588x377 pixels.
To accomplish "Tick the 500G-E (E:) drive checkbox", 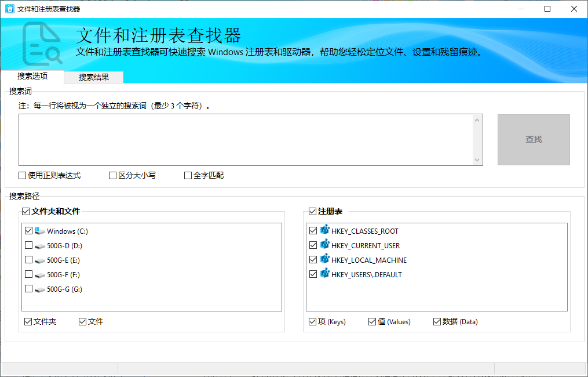I will (29, 260).
